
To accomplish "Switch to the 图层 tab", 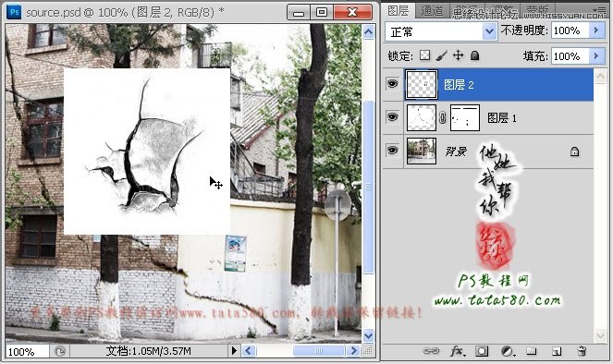I will pos(398,10).
